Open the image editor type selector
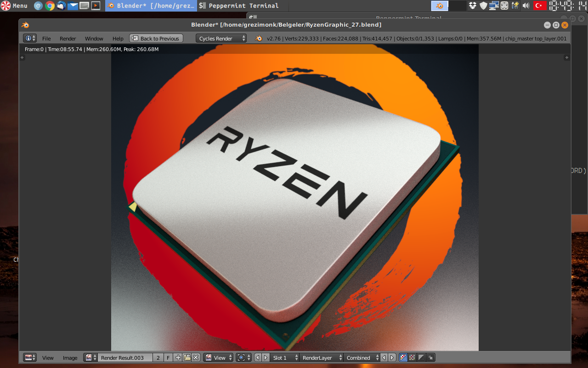The width and height of the screenshot is (588, 368). click(30, 357)
